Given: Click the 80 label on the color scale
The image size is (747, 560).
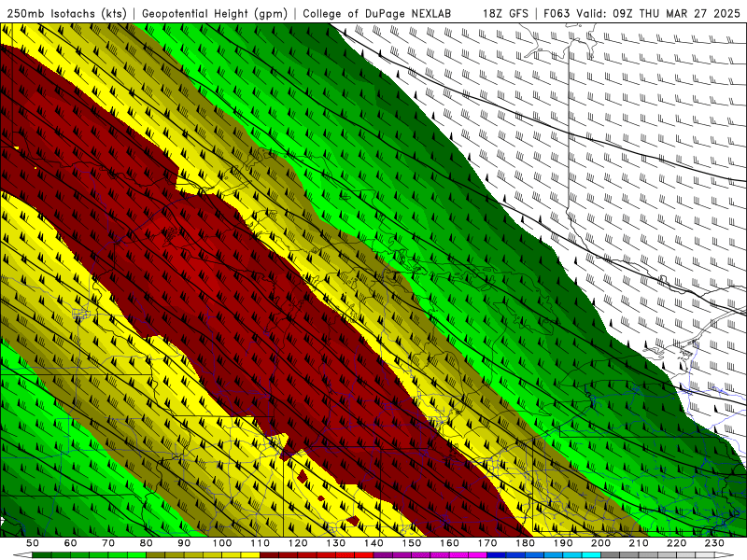Looking at the screenshot, I should point(146,543).
